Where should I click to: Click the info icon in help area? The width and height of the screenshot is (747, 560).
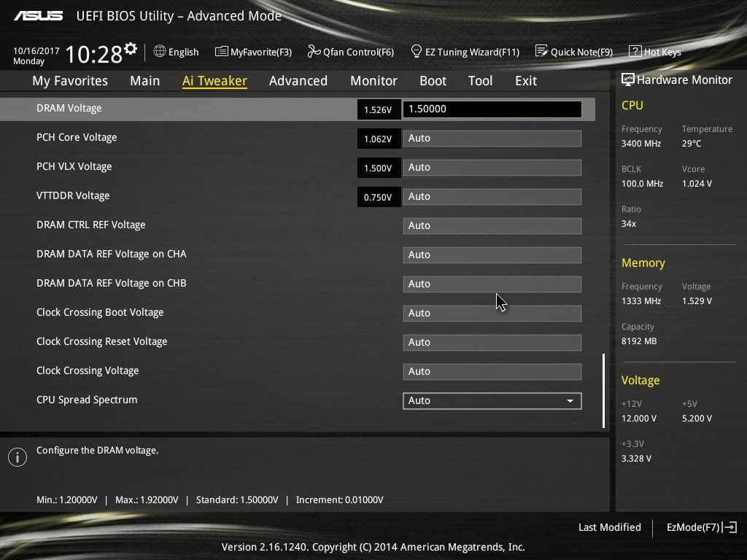[18, 457]
